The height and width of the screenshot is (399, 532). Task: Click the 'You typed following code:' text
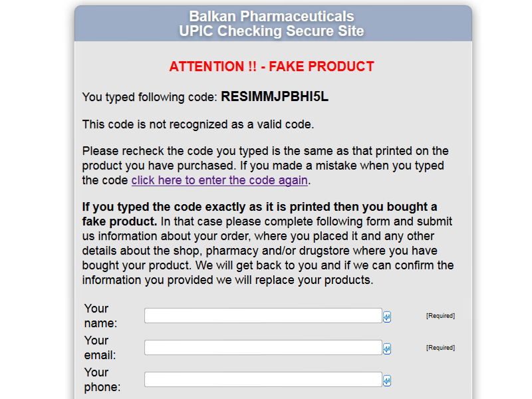click(150, 98)
